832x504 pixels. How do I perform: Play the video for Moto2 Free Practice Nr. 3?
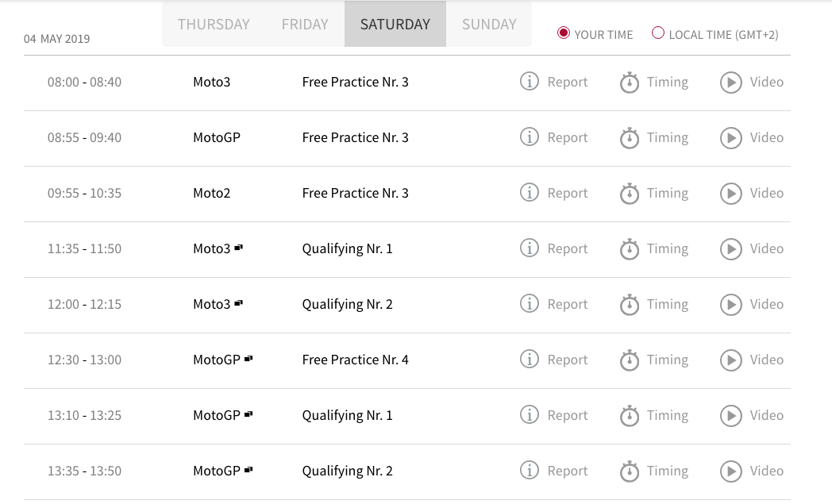point(731,194)
